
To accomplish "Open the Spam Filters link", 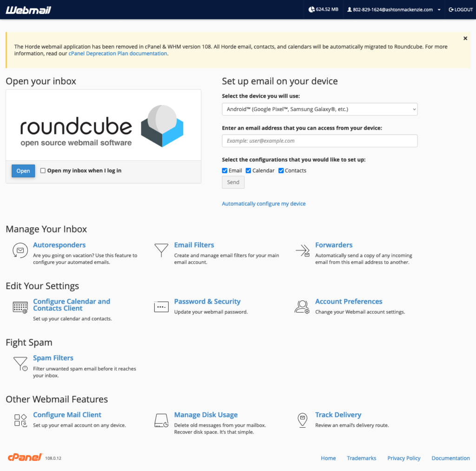I will (x=53, y=358).
